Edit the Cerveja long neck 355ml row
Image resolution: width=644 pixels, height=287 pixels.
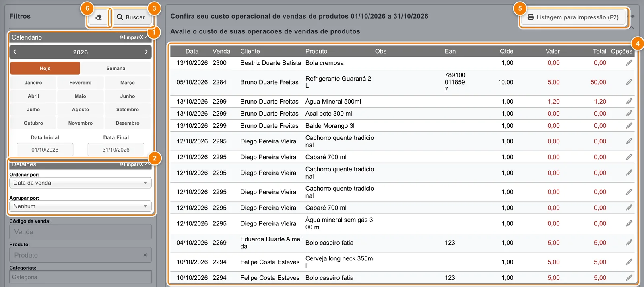[x=629, y=262]
